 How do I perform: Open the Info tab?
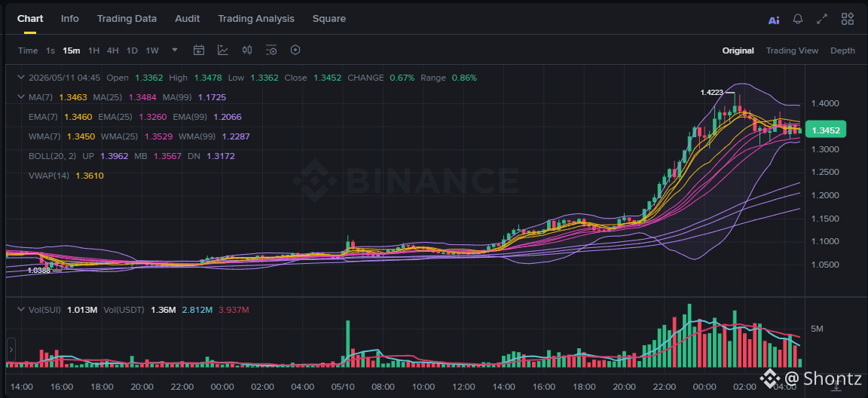(x=70, y=18)
